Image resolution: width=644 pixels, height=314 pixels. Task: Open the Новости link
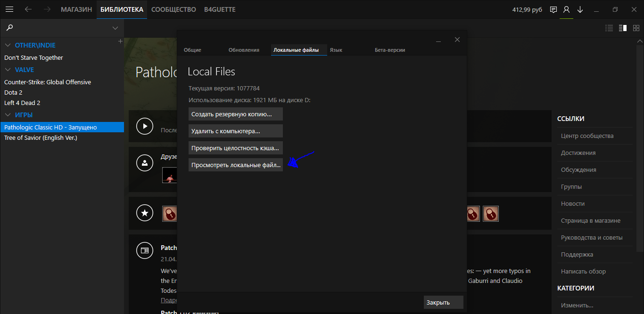point(573,203)
